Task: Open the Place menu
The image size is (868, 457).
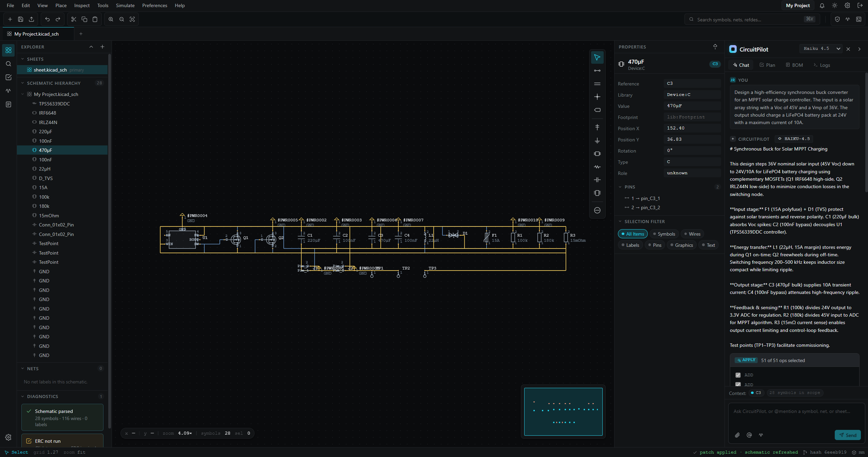Action: coord(61,5)
